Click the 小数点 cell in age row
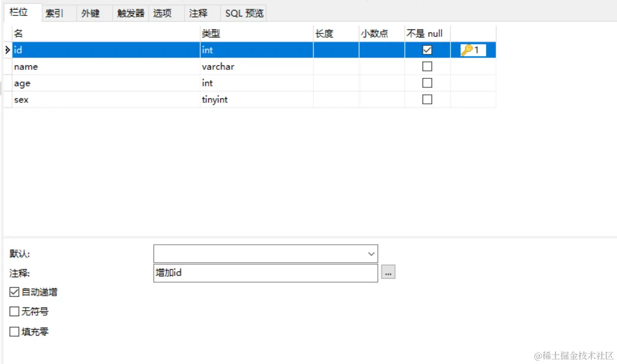This screenshot has height=364, width=617. click(x=382, y=83)
